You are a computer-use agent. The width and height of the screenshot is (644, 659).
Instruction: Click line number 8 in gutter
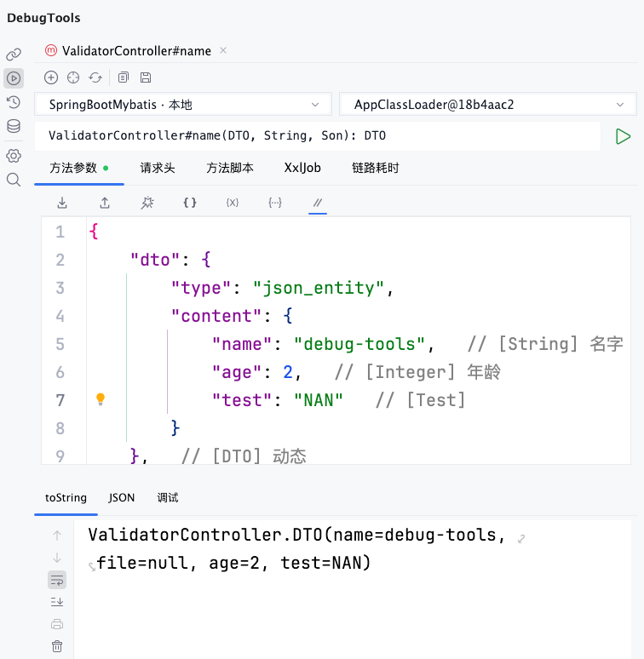click(60, 428)
